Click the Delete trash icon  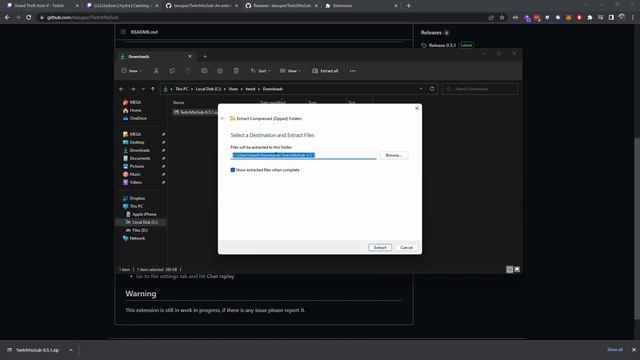coord(236,71)
